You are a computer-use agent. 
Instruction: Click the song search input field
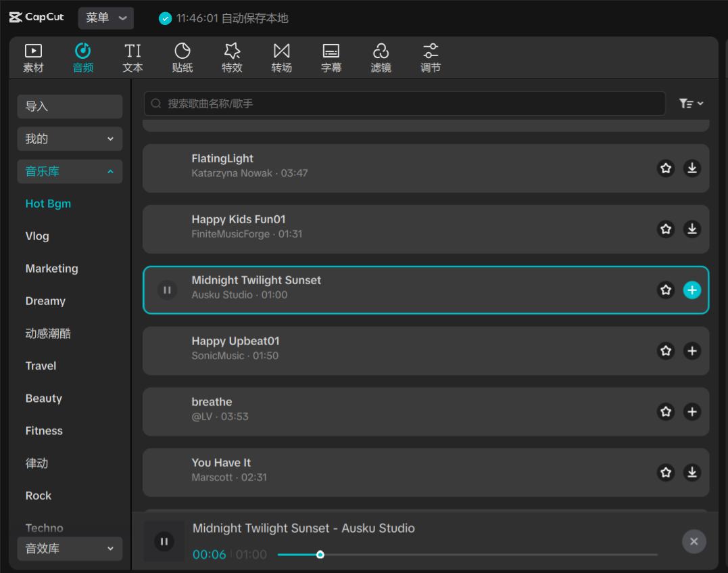click(406, 104)
